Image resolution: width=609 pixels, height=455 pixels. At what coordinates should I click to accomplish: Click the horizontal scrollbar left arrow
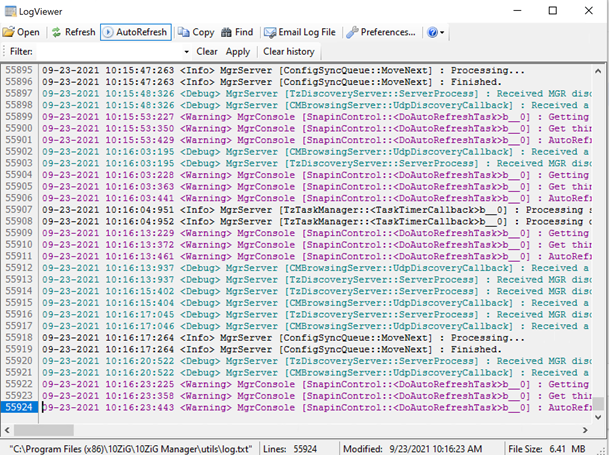coord(7,430)
